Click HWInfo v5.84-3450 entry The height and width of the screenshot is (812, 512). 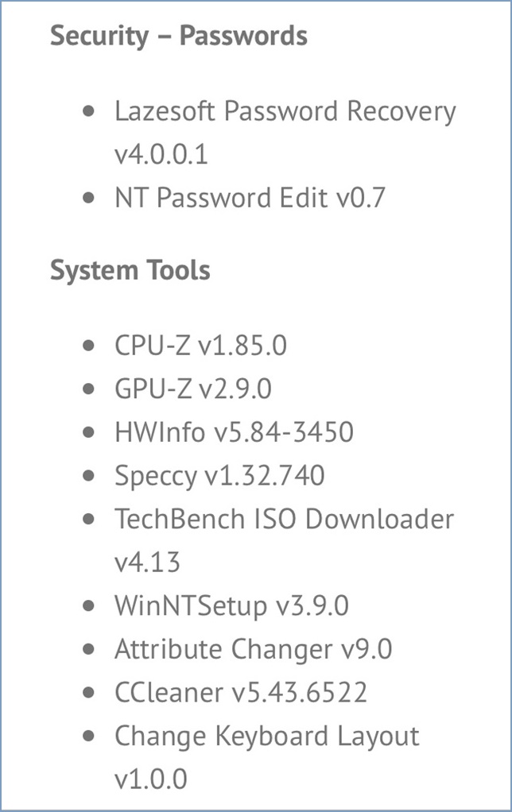[235, 432]
